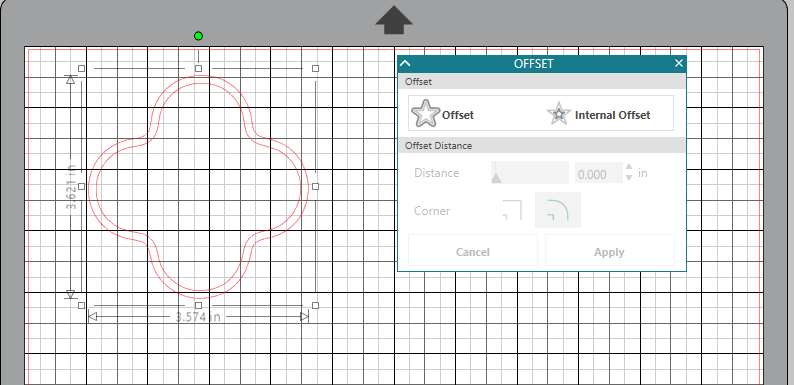
Task: Close the OFFSET panel
Action: pos(679,63)
